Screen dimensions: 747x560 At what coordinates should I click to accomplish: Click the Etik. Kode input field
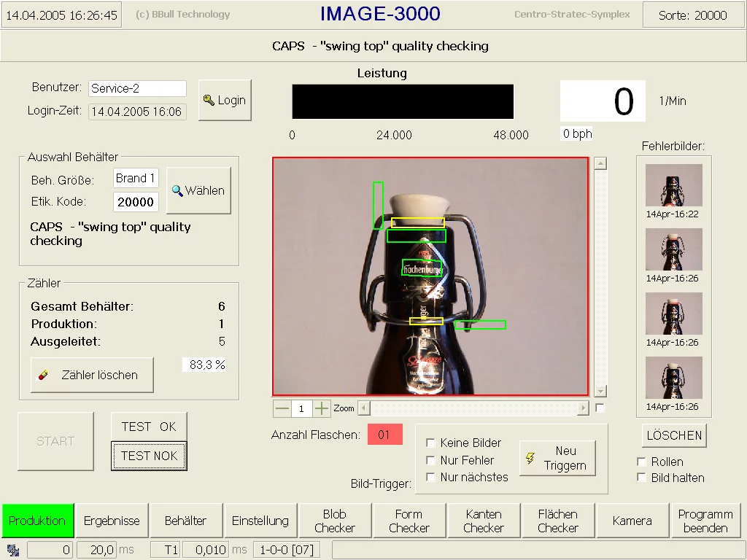136,202
